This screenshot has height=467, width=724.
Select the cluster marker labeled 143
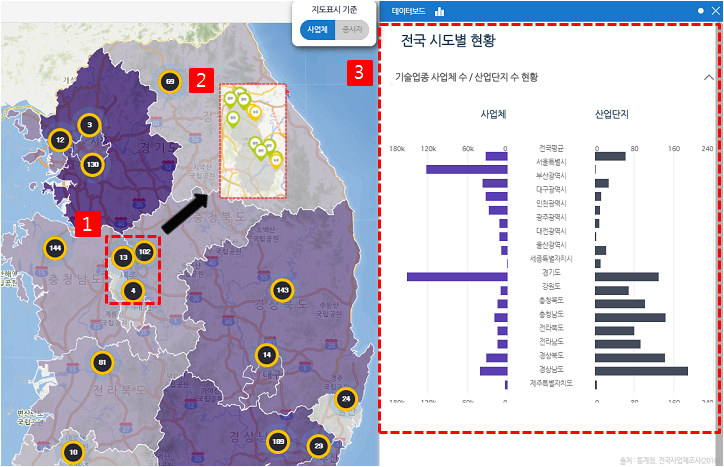point(282,290)
